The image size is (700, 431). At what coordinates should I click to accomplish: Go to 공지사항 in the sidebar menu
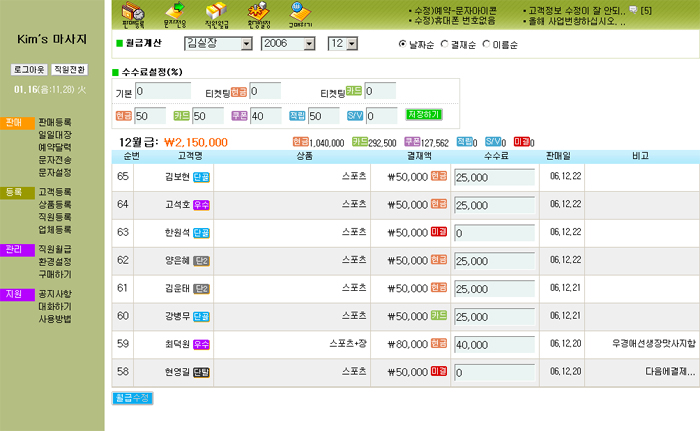click(54, 295)
